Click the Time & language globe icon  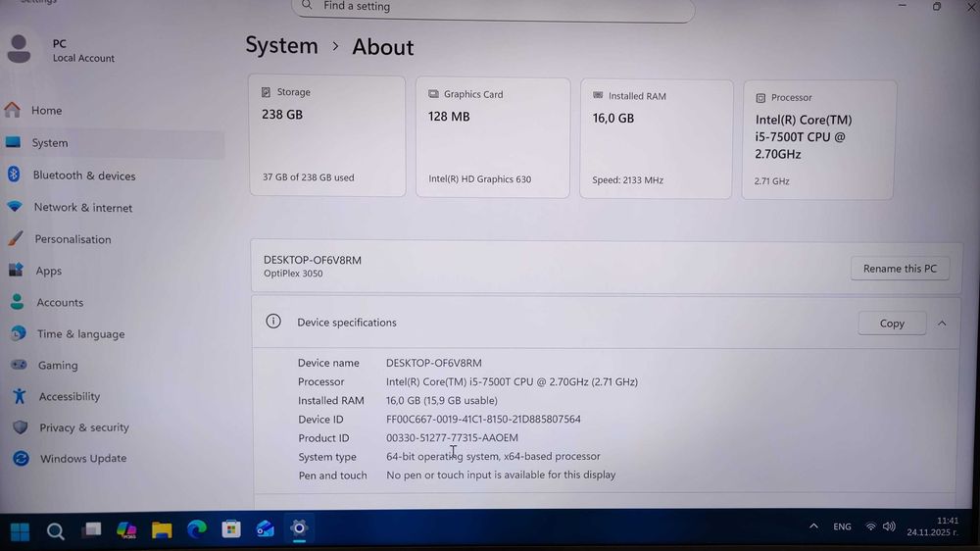tap(18, 333)
